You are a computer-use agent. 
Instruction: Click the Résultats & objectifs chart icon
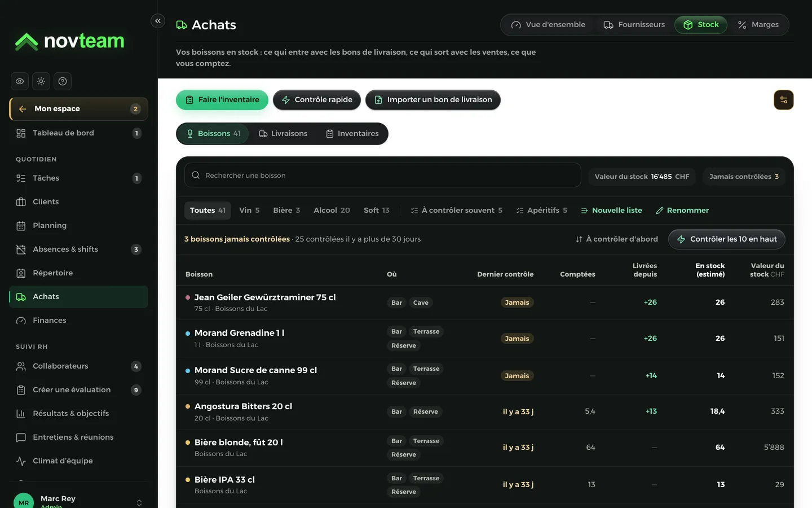[x=21, y=414]
